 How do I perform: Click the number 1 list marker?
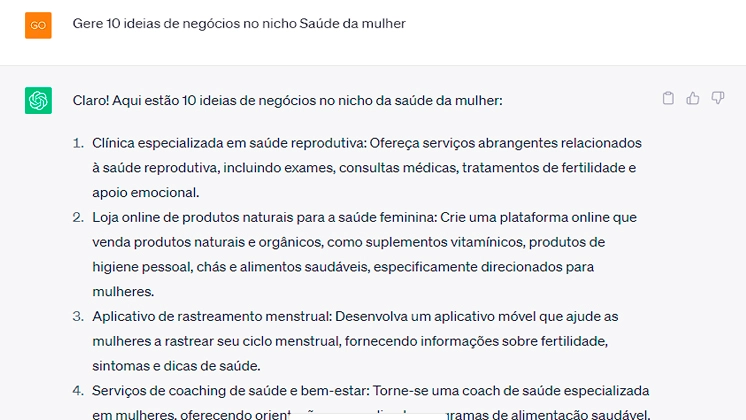(x=78, y=143)
